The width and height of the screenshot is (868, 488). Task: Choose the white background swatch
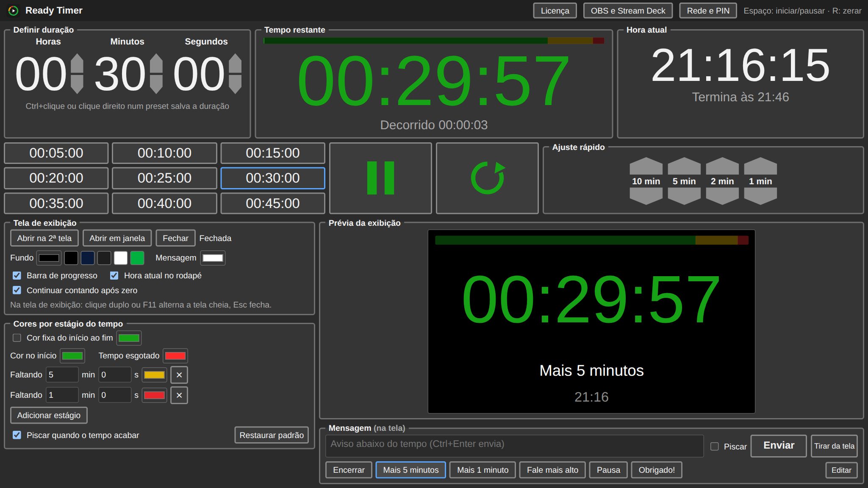click(121, 258)
